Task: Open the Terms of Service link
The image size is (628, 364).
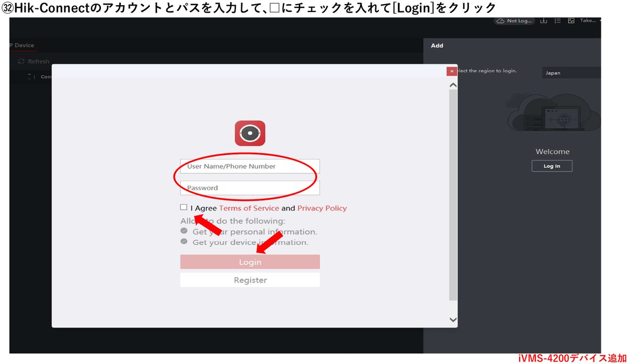Action: pos(249,208)
